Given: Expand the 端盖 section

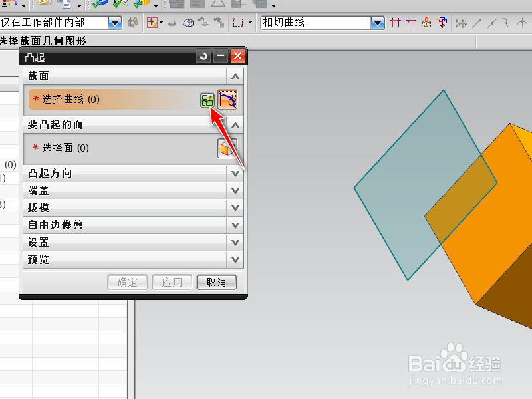Looking at the screenshot, I should pyautogui.click(x=235, y=191).
